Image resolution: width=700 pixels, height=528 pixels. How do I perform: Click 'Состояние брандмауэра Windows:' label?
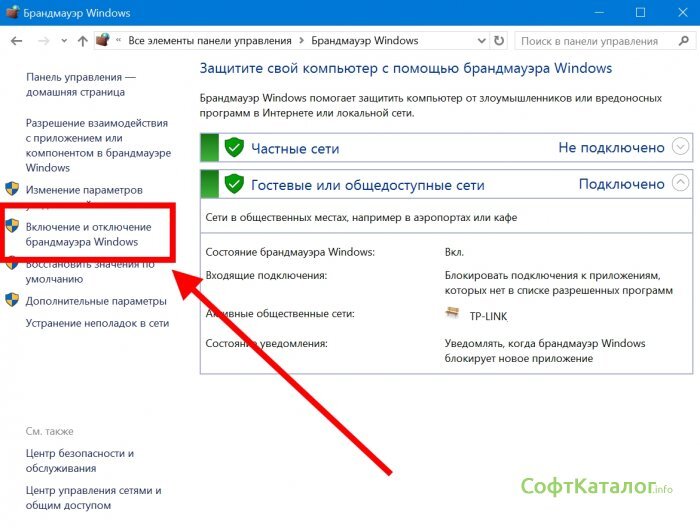[x=290, y=252]
